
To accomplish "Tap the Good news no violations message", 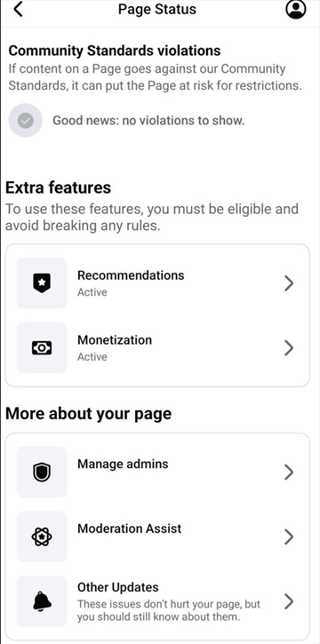I will [x=148, y=121].
